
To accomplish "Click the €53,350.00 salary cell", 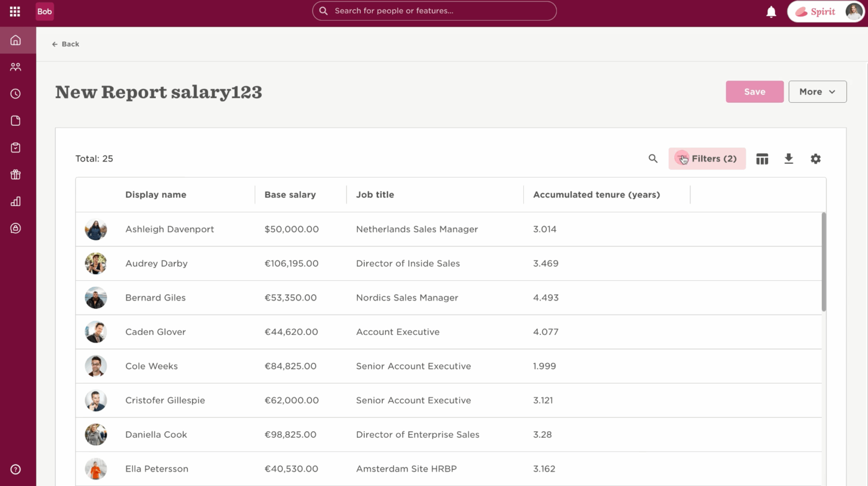I will (291, 298).
